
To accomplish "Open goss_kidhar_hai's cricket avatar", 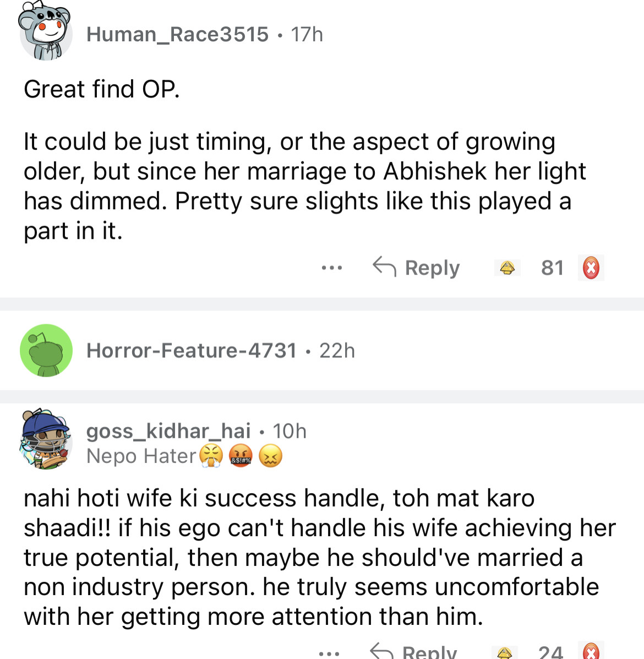I will [46, 439].
